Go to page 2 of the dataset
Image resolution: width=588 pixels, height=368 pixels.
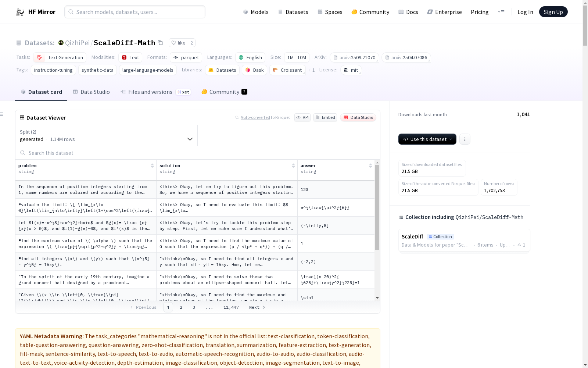click(181, 307)
